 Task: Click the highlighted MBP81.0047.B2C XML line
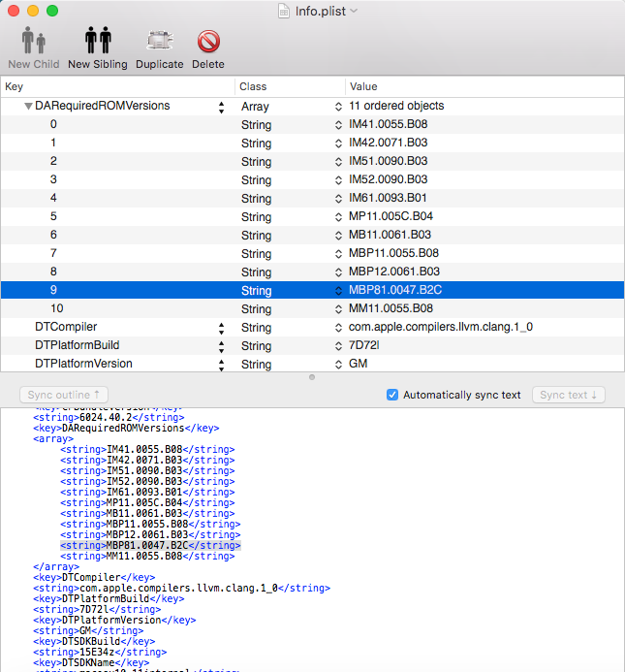tap(150, 546)
